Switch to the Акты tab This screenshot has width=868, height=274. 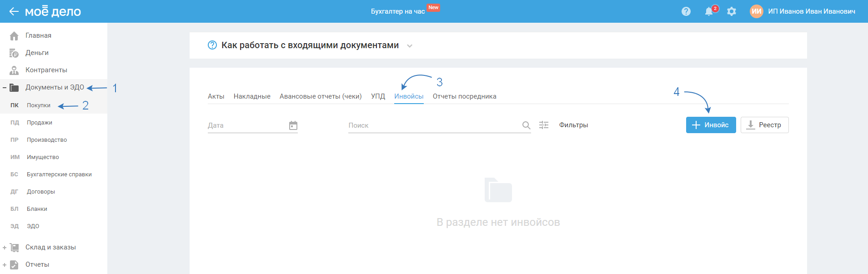(x=216, y=96)
